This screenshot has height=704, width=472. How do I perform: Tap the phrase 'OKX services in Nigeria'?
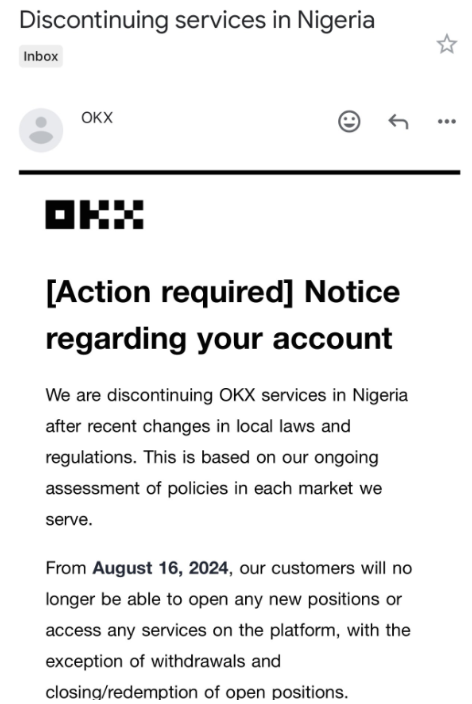click(x=313, y=395)
